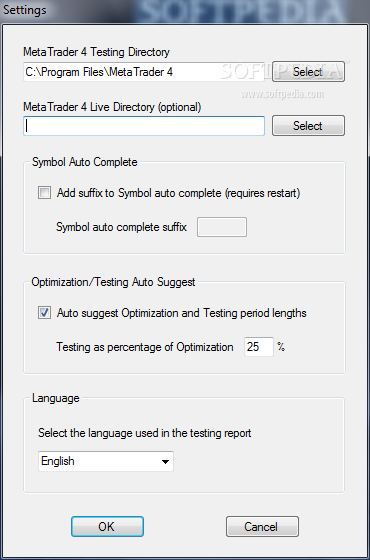Click 'Testing as percentage of Optimization' label
Screen dimensions: 370x560
[145, 347]
